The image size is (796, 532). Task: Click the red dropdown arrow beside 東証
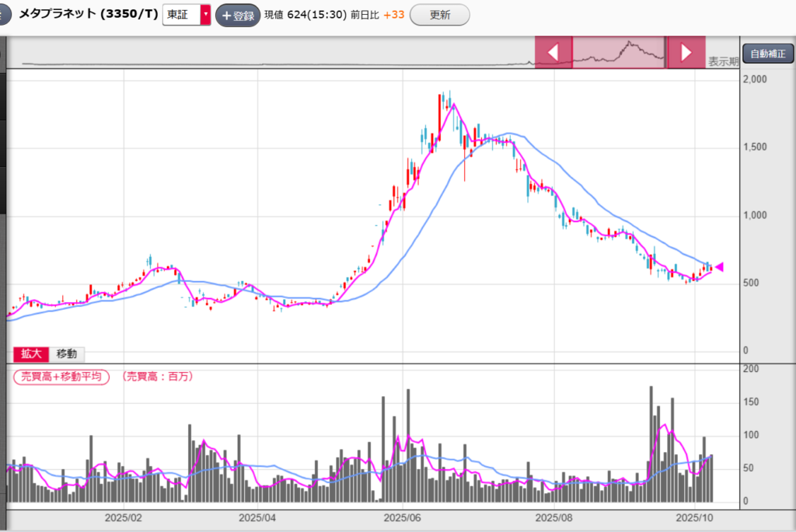(x=205, y=15)
